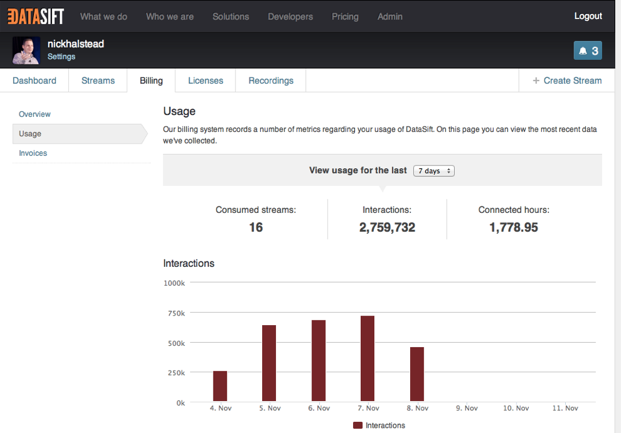The height and width of the screenshot is (433, 625).
Task: Toggle the Interactions legend swatch
Action: point(359,425)
